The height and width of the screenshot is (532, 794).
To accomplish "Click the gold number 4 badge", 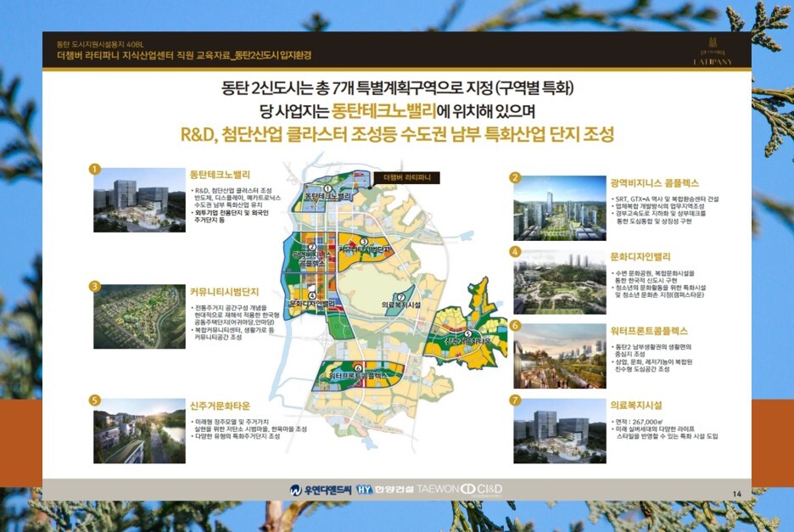I will [515, 251].
